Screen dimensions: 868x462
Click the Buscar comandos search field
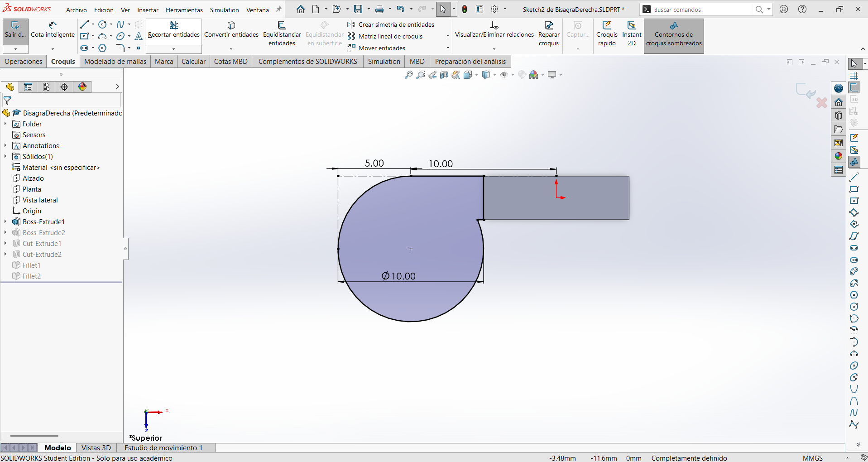(704, 10)
